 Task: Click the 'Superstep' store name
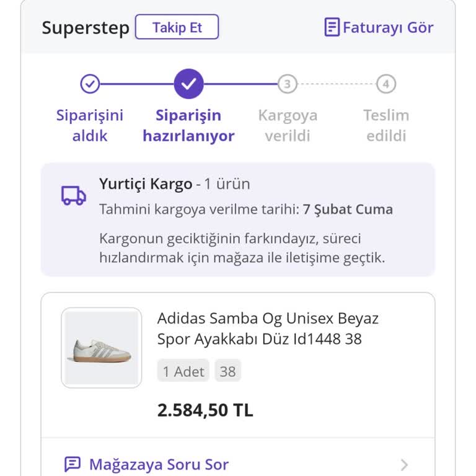86,28
